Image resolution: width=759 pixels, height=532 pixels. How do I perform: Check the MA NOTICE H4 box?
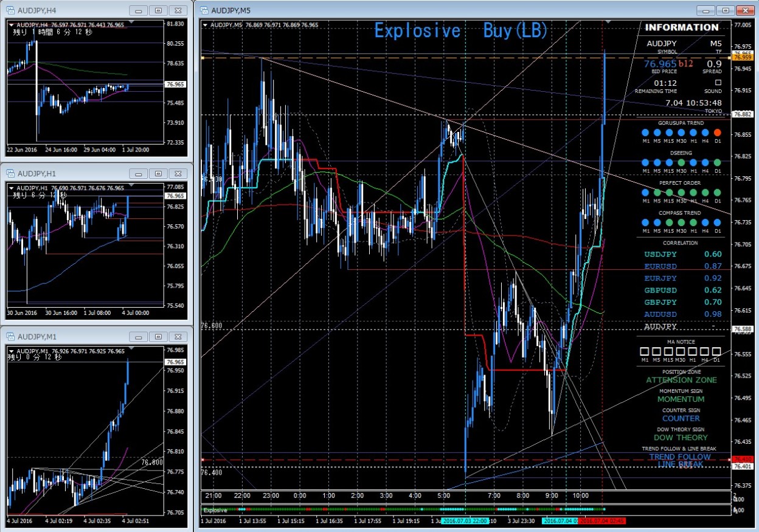point(705,351)
